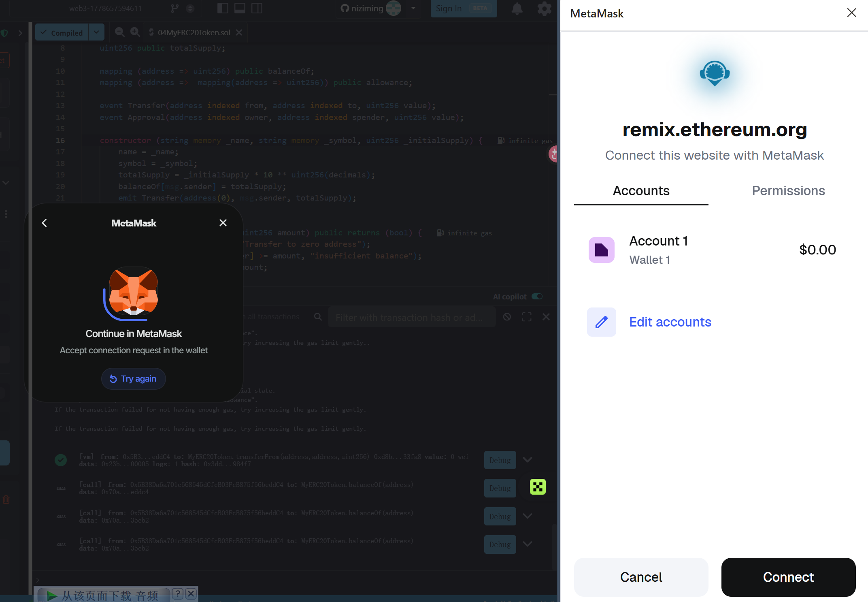Toggle the right side panel layout icon

tap(257, 8)
